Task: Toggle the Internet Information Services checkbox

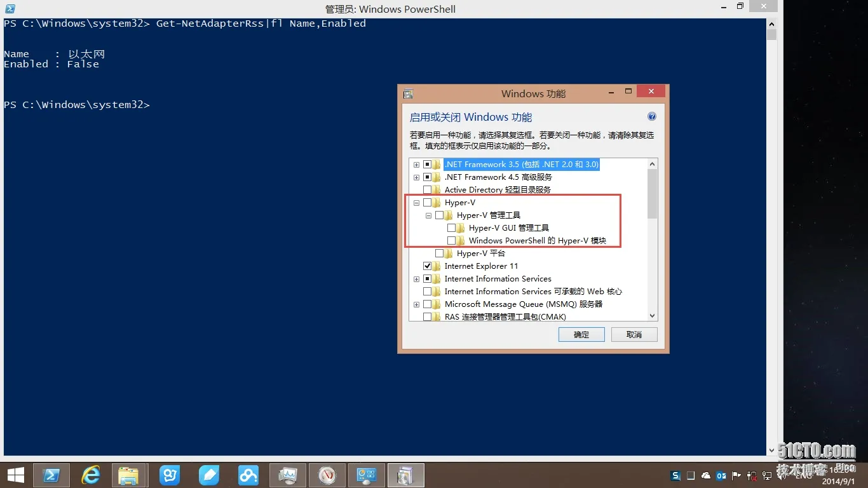Action: coord(427,279)
